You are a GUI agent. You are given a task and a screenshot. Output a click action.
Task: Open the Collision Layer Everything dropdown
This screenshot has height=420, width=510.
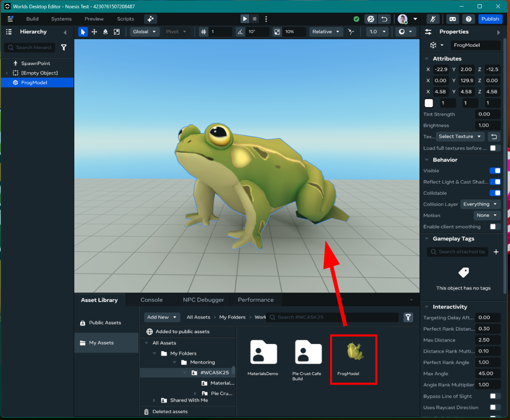pos(480,204)
